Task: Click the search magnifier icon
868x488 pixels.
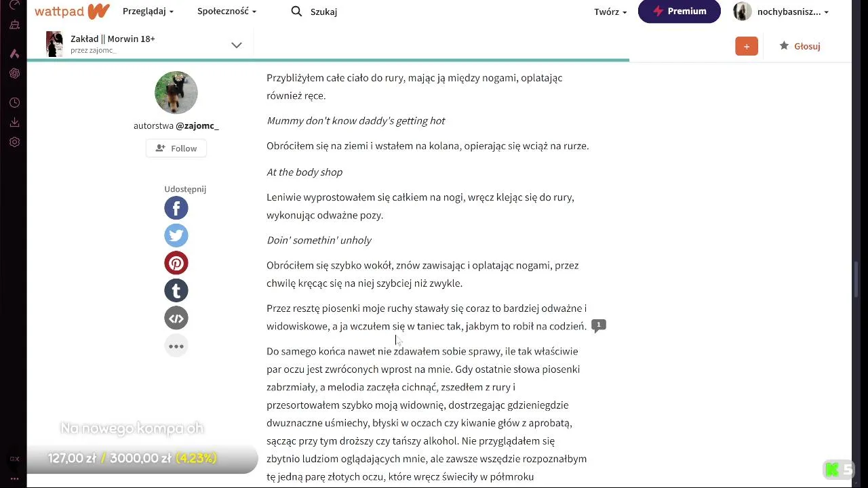Action: click(296, 12)
